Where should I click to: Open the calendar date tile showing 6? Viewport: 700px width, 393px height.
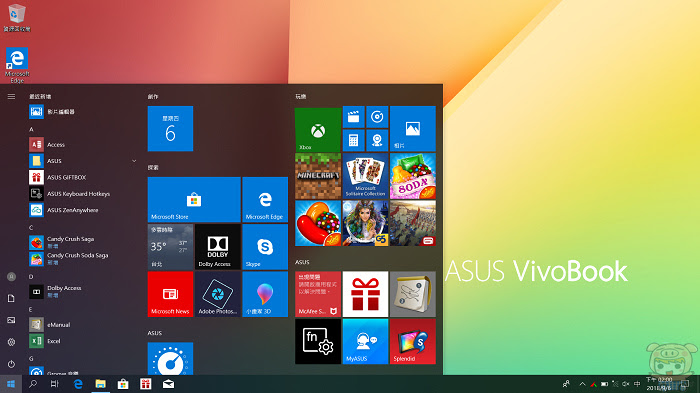tap(171, 129)
